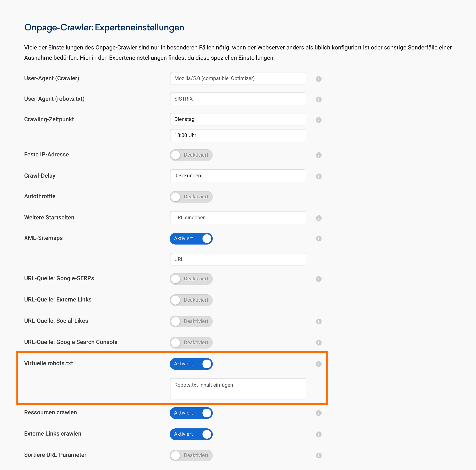The height and width of the screenshot is (470, 476).
Task: Open info icon for Crawling-Zeitpunkt
Action: click(x=319, y=120)
